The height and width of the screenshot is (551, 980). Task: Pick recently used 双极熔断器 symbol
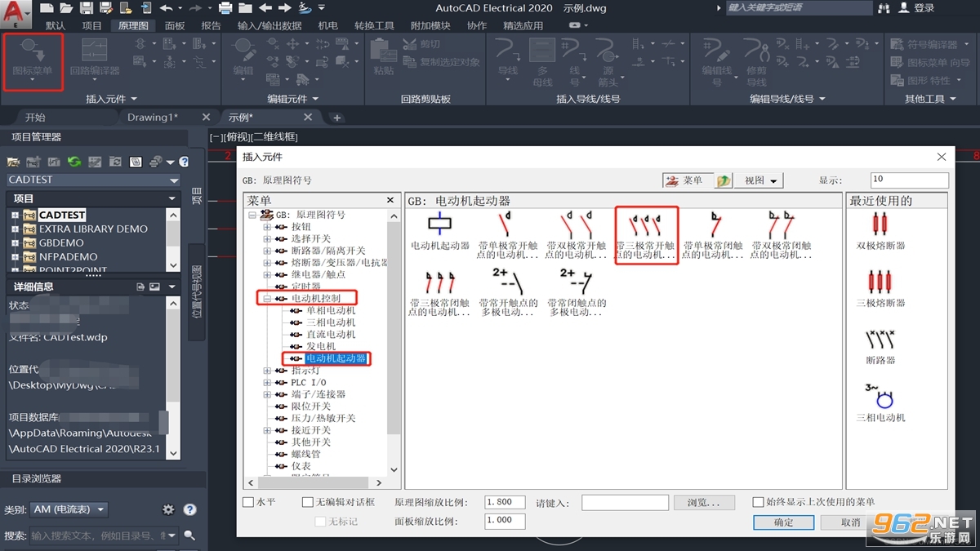[x=880, y=231]
